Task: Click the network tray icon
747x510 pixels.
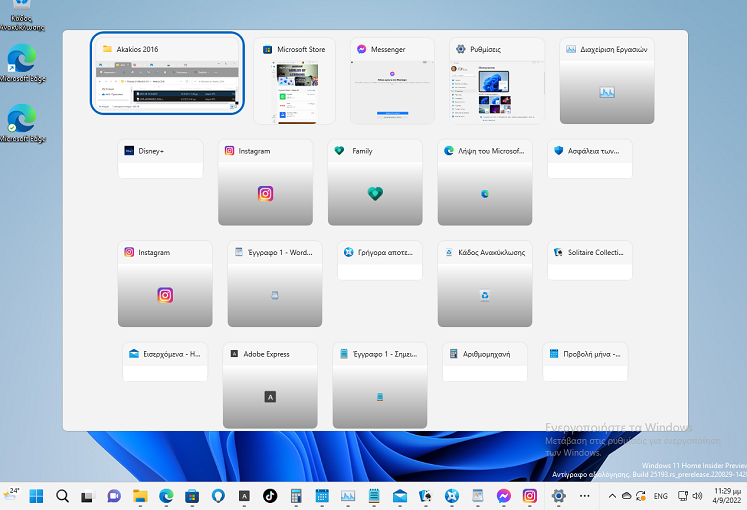Action: [x=683, y=496]
